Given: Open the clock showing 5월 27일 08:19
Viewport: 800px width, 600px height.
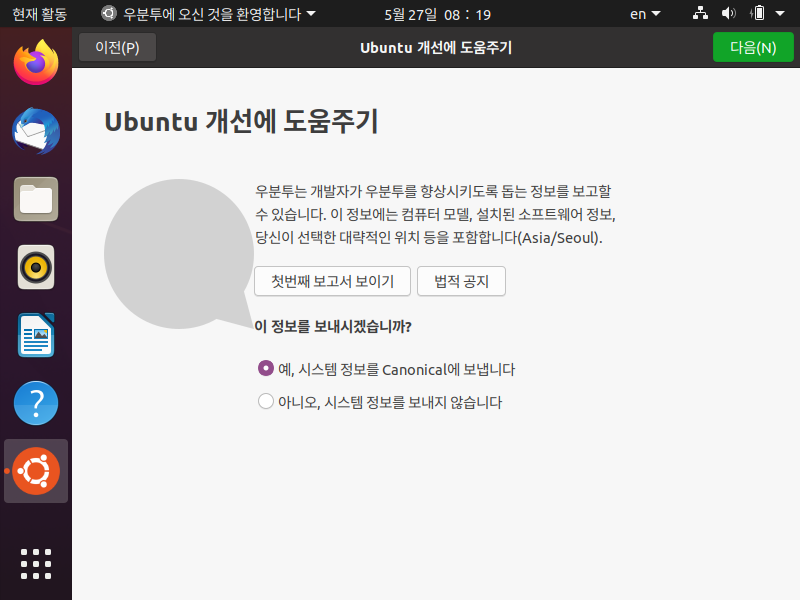Looking at the screenshot, I should (x=437, y=14).
